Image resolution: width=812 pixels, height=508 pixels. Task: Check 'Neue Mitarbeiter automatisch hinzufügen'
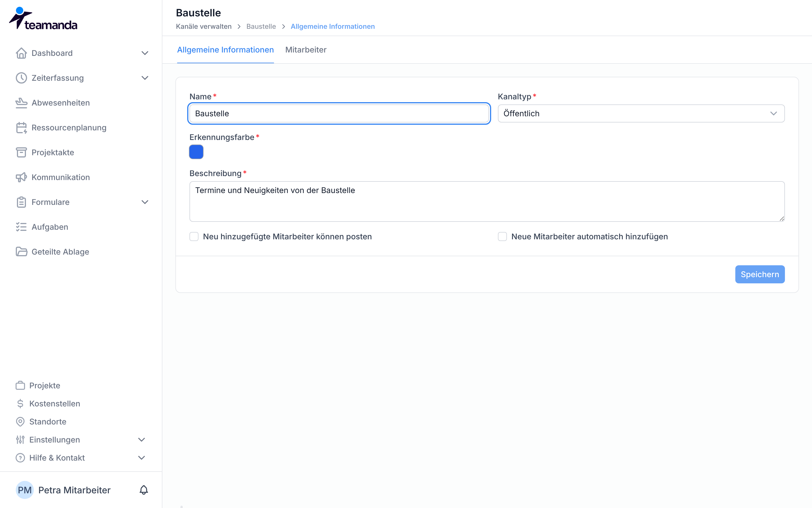point(502,237)
